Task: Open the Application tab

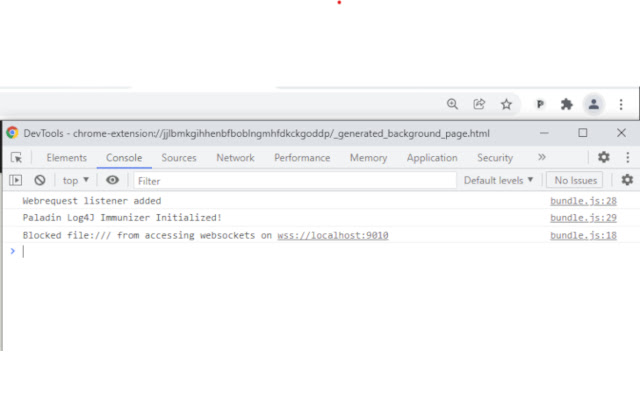Action: [432, 158]
